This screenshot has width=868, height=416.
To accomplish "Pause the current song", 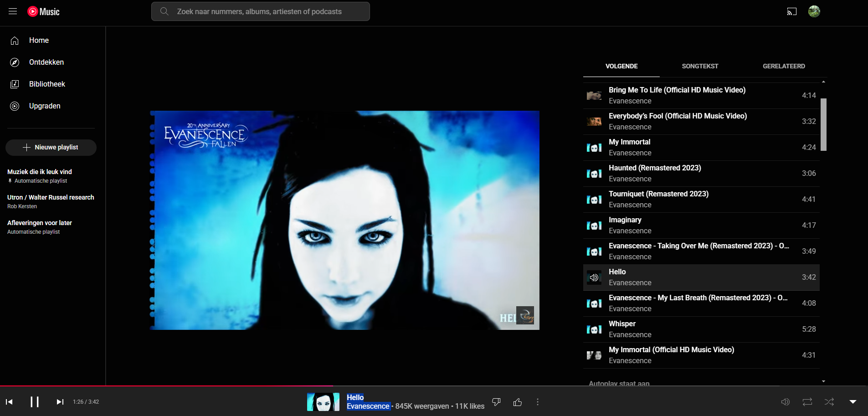I will pyautogui.click(x=35, y=402).
